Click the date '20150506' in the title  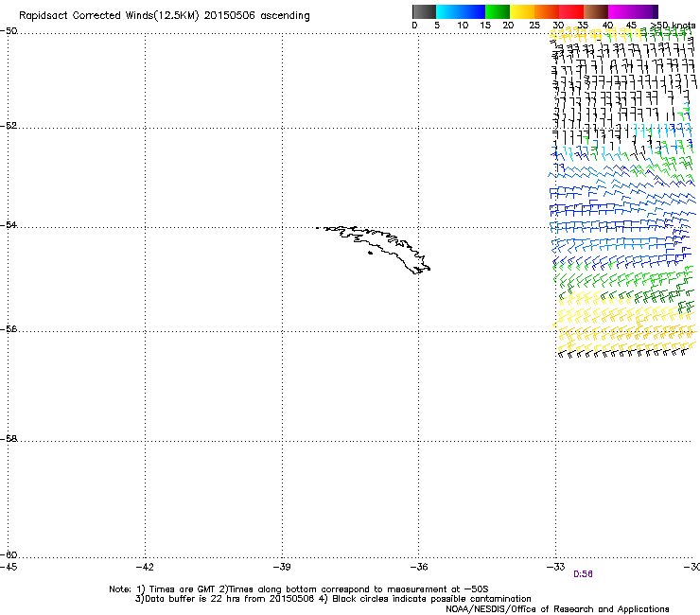(x=230, y=16)
